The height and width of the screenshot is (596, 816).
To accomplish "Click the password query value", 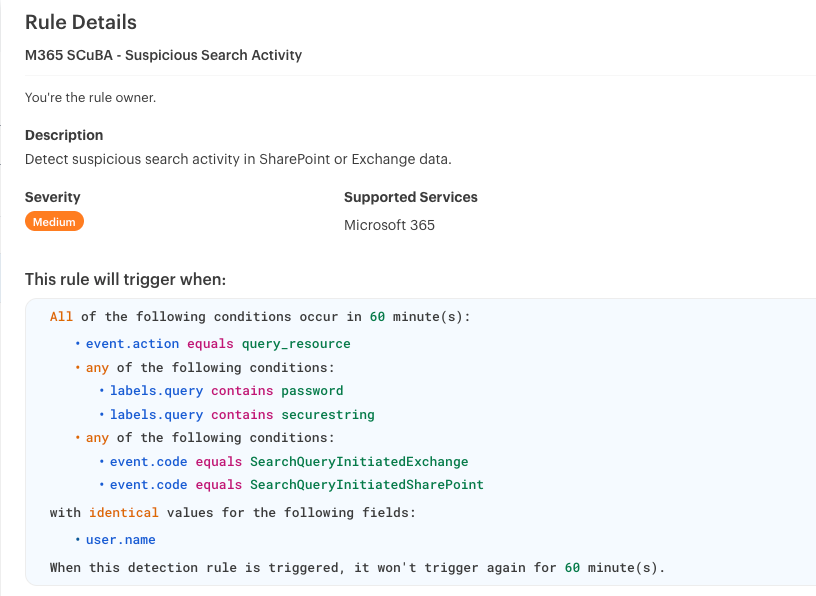I will pyautogui.click(x=312, y=391).
